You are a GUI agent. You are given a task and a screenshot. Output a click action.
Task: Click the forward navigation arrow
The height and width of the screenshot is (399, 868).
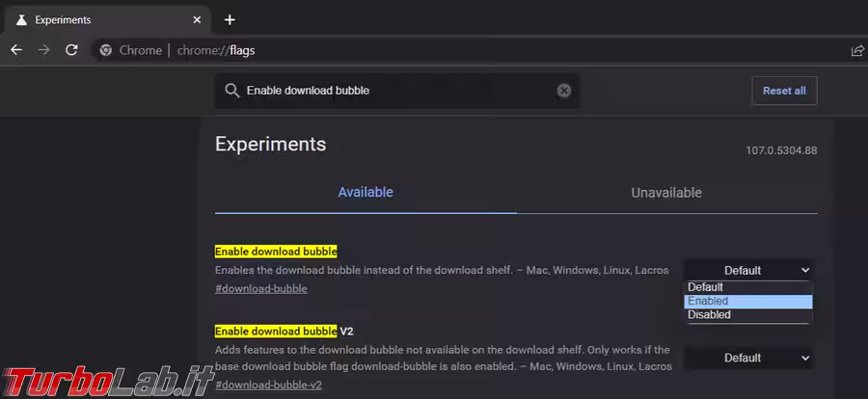(43, 50)
